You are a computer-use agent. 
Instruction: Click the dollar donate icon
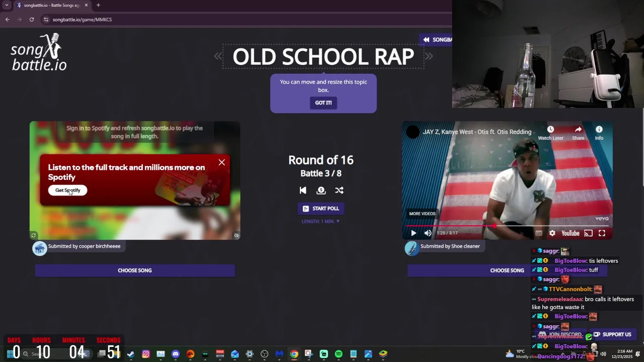click(x=321, y=190)
